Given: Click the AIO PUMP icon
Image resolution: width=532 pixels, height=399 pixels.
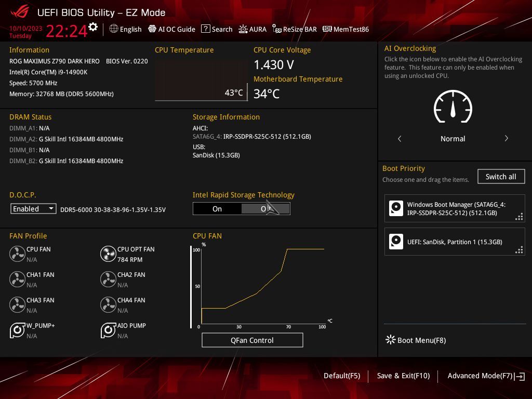Looking at the screenshot, I should 108,330.
